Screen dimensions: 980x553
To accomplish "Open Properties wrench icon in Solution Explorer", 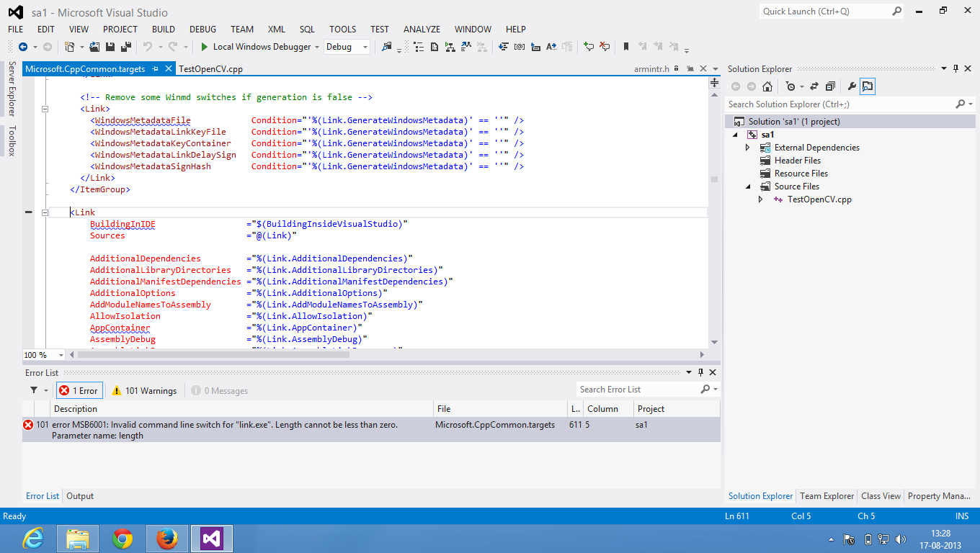I will pyautogui.click(x=852, y=86).
